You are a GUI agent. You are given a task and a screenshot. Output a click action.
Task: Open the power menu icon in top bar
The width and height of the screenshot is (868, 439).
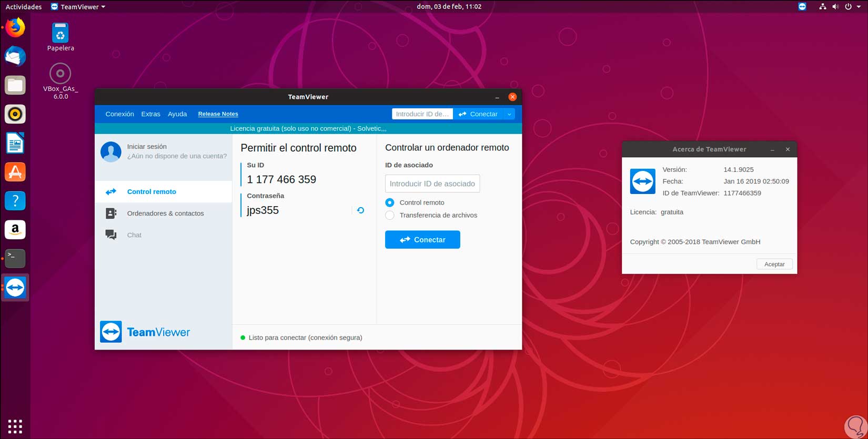848,7
